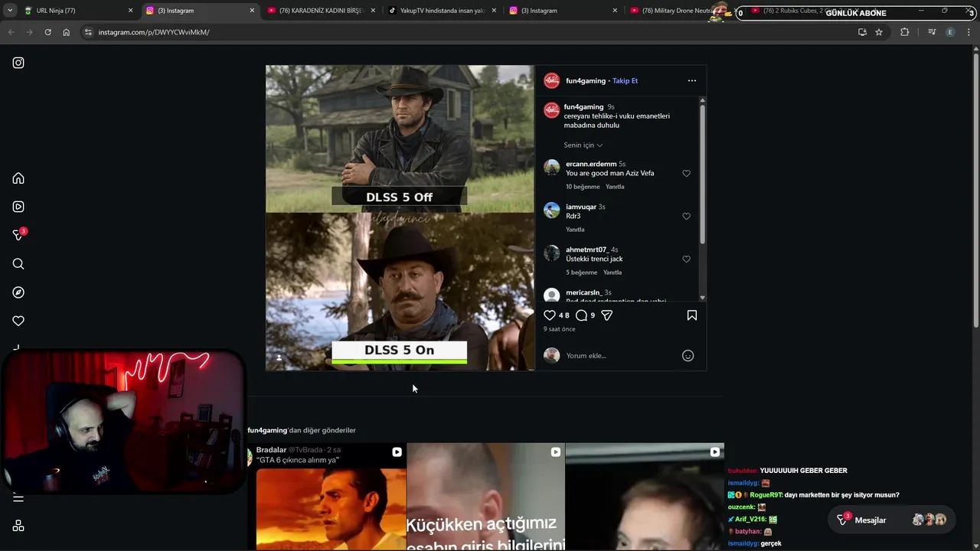Click the comments panel scrollbar

pyautogui.click(x=702, y=174)
